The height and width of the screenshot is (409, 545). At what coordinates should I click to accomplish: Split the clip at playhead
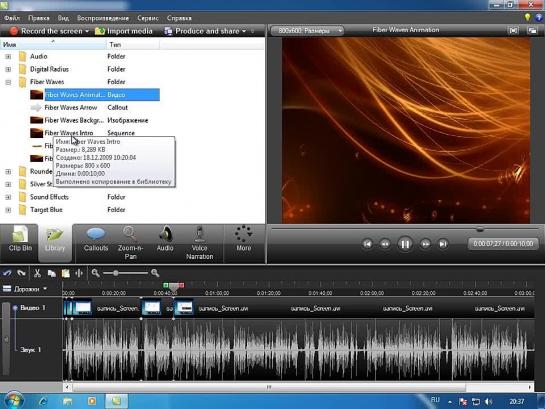pyautogui.click(x=79, y=273)
